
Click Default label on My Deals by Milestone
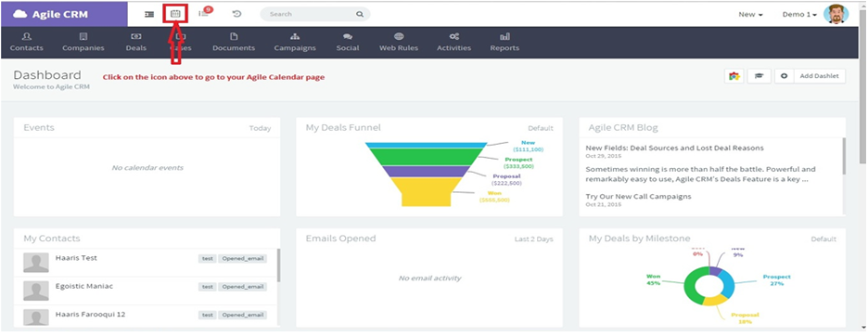point(823,239)
